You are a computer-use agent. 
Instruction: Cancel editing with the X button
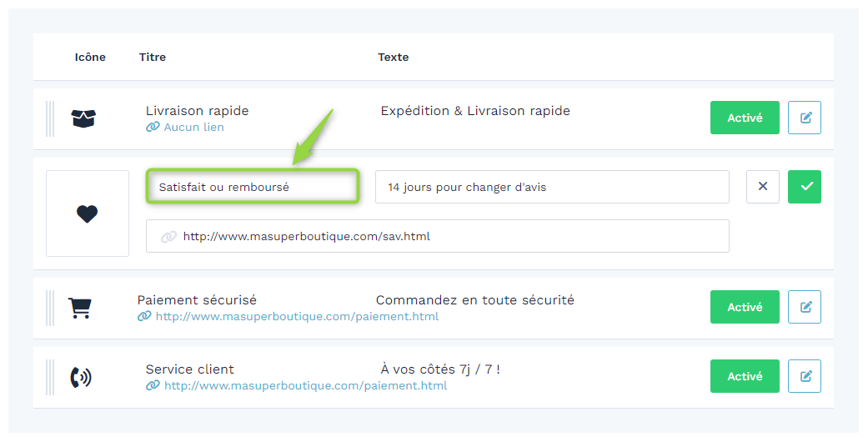click(x=763, y=187)
